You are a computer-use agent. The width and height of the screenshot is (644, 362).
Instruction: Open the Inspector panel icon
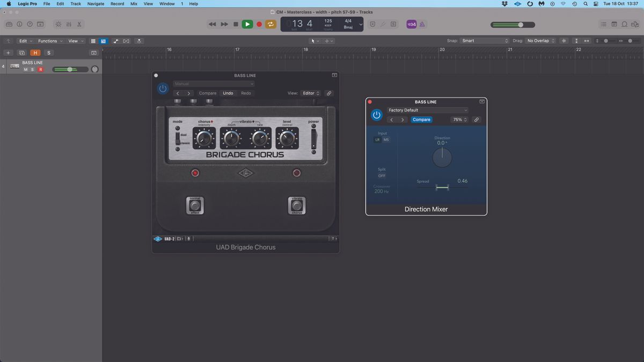pos(19,24)
